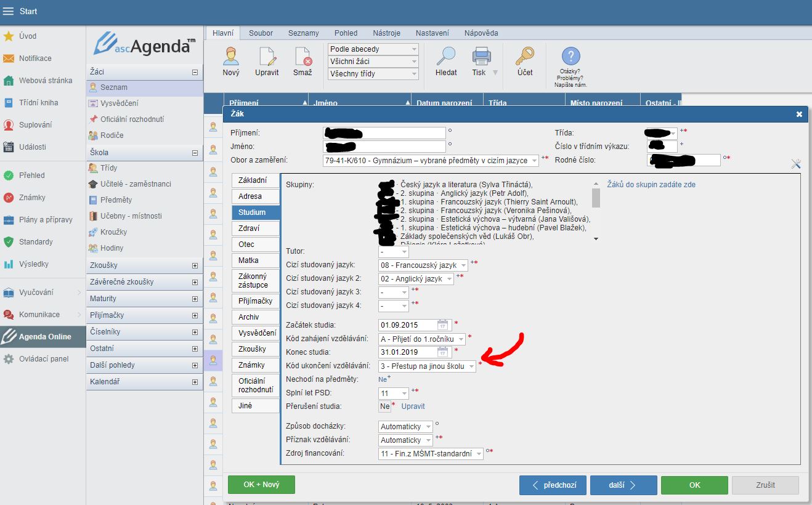Expand the Maturity section
Viewport: 812px width, 505px height.
[x=195, y=299]
